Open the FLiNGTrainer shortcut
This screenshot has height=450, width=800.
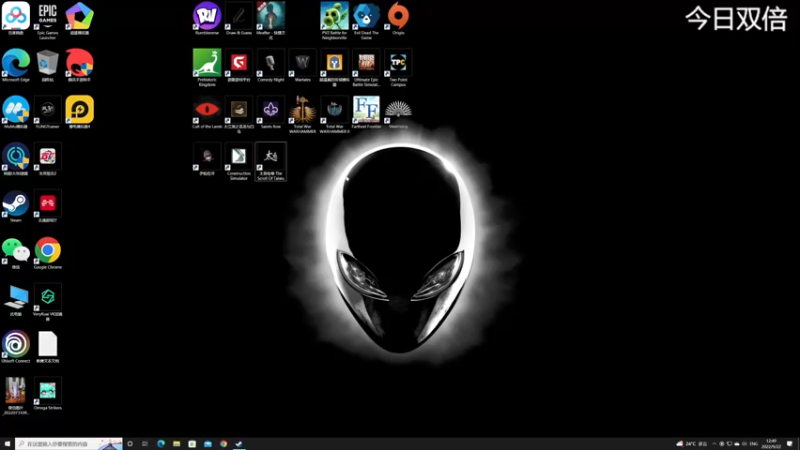point(47,112)
